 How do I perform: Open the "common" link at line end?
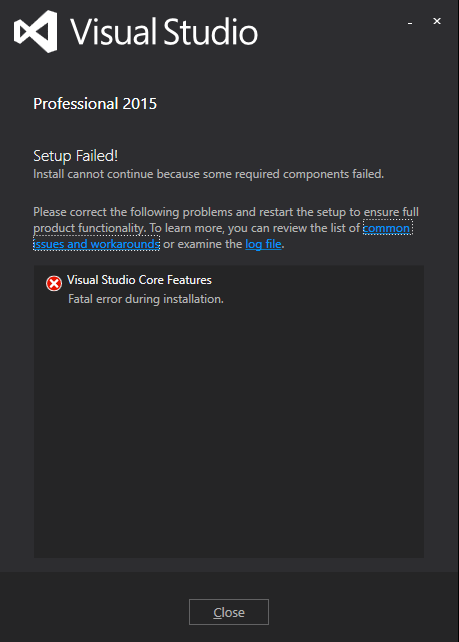(387, 228)
